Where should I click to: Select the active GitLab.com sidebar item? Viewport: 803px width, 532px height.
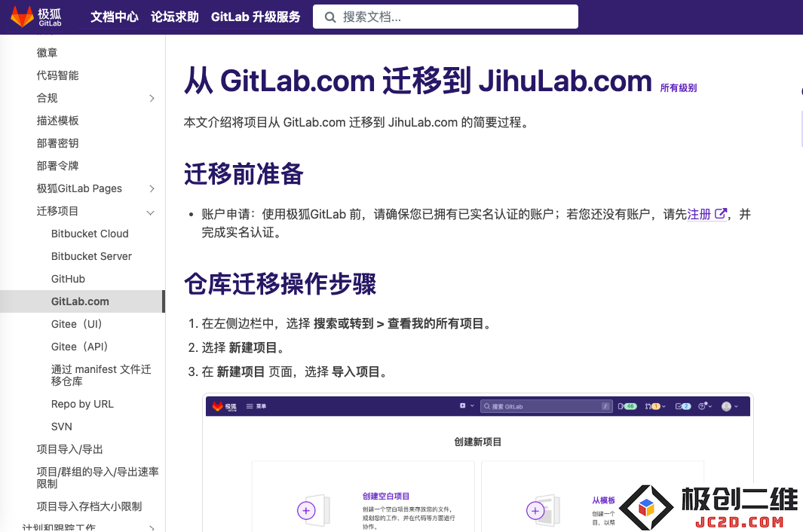[x=82, y=301]
